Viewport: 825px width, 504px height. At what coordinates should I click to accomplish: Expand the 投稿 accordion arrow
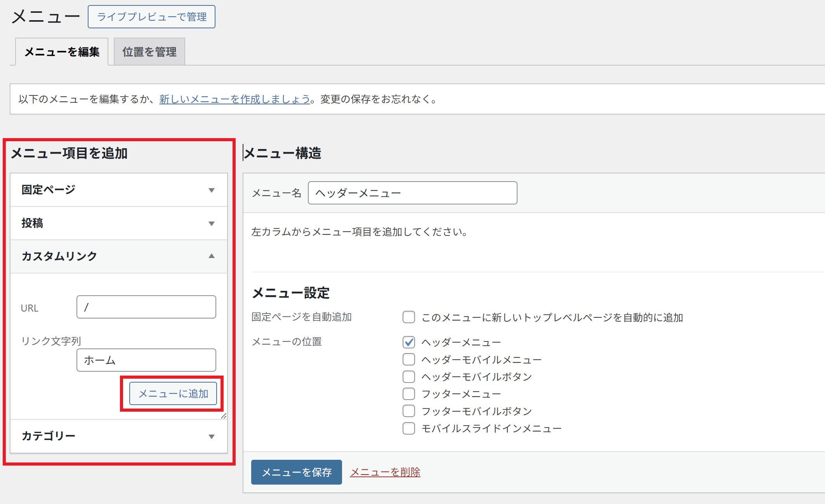211,223
